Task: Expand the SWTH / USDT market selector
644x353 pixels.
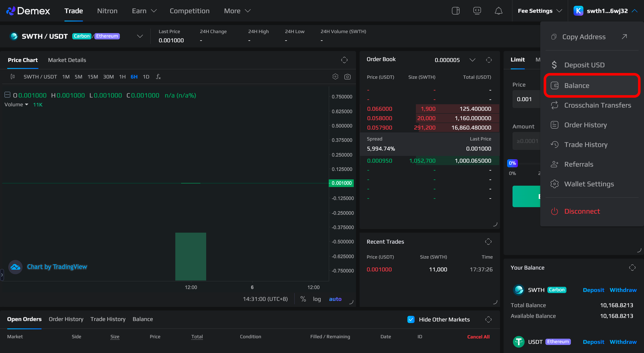Action: [140, 36]
